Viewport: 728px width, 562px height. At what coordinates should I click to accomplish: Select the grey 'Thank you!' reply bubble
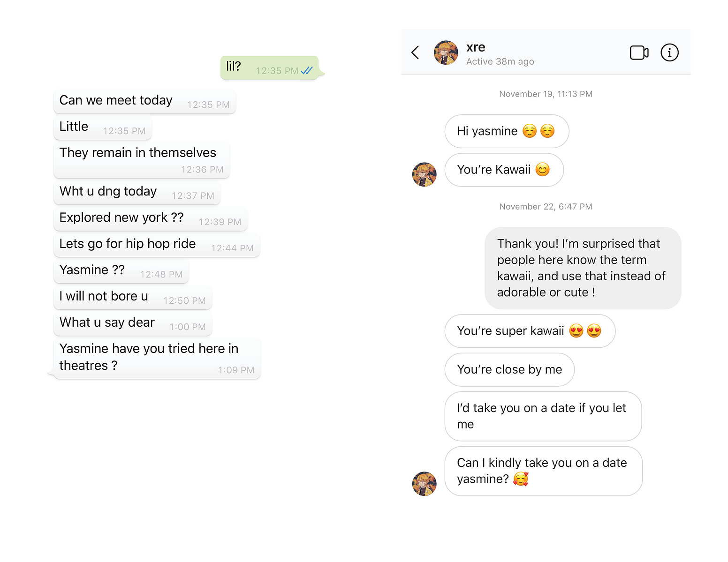[x=583, y=268]
